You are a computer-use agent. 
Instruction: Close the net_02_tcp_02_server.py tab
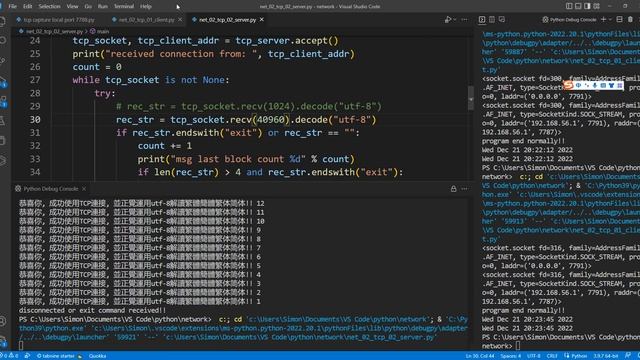tap(262, 20)
